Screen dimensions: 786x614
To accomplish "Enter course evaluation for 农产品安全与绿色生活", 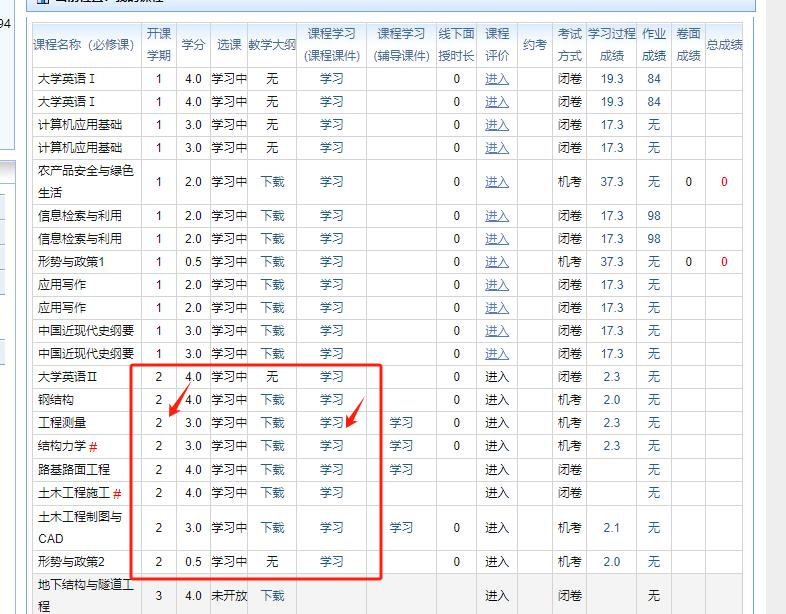I will pyautogui.click(x=497, y=182).
